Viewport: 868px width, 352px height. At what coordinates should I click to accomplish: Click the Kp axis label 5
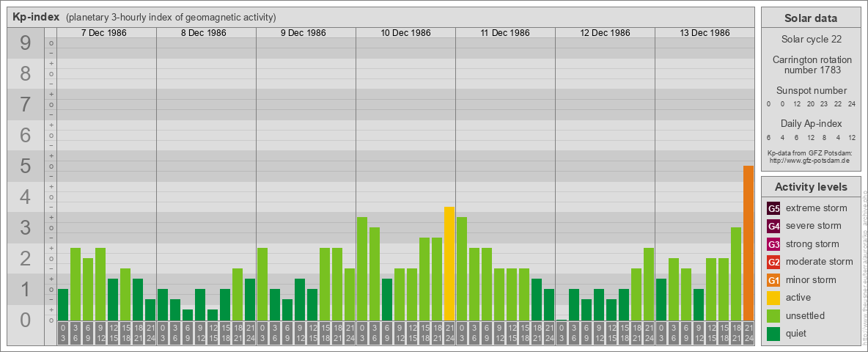[26, 166]
